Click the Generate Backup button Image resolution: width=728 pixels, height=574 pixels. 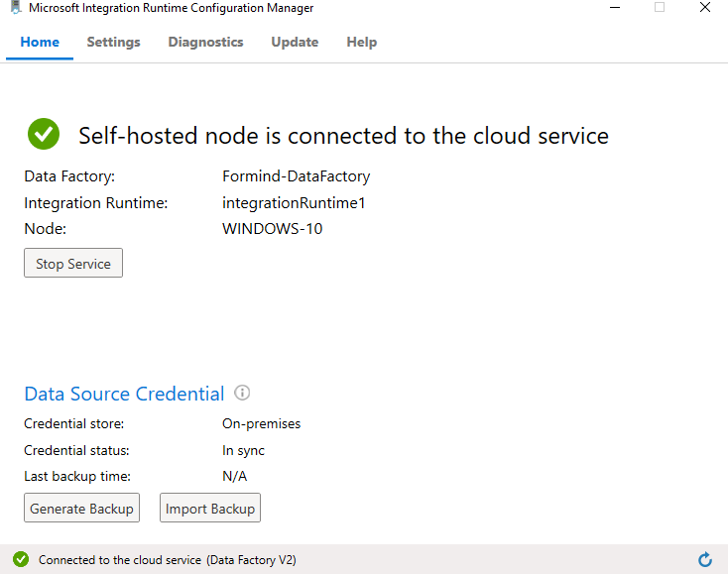pyautogui.click(x=81, y=508)
